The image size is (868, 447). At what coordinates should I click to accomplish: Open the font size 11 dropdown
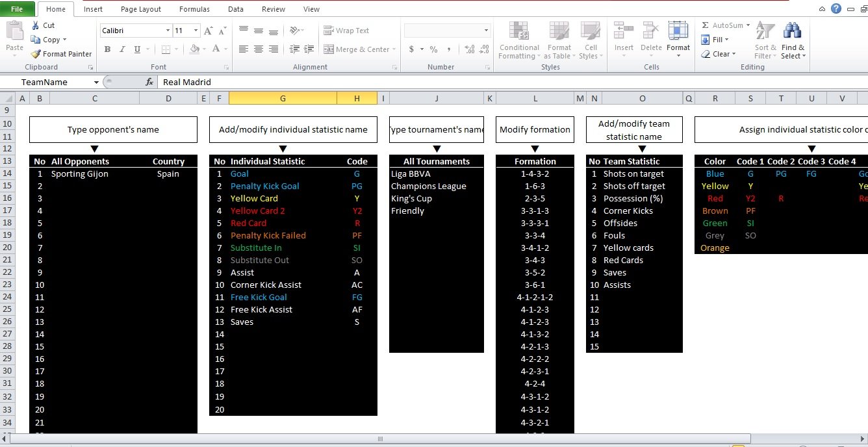click(x=197, y=31)
